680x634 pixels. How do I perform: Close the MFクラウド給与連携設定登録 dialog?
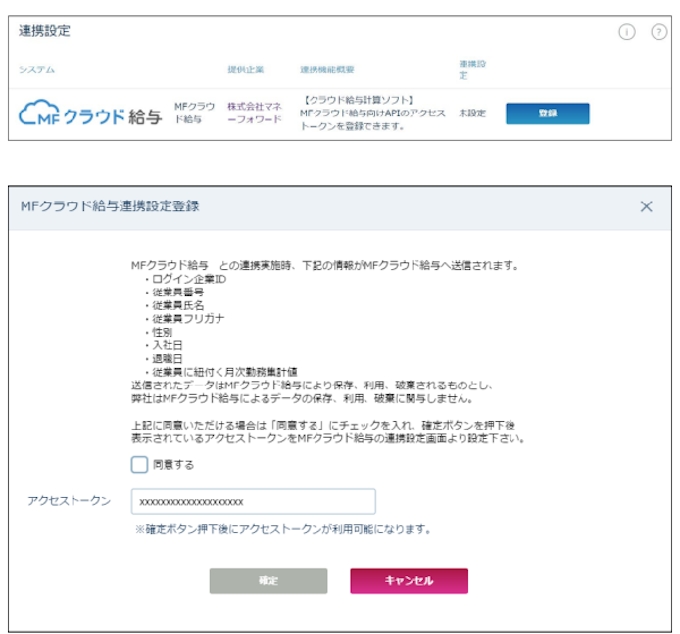click(646, 206)
